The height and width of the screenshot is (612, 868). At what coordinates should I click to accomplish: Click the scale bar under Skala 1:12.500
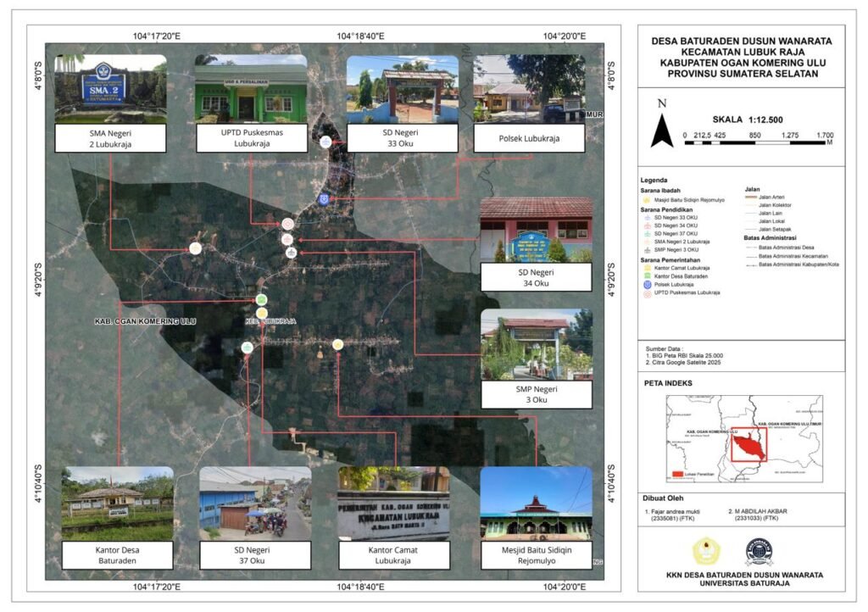[758, 142]
